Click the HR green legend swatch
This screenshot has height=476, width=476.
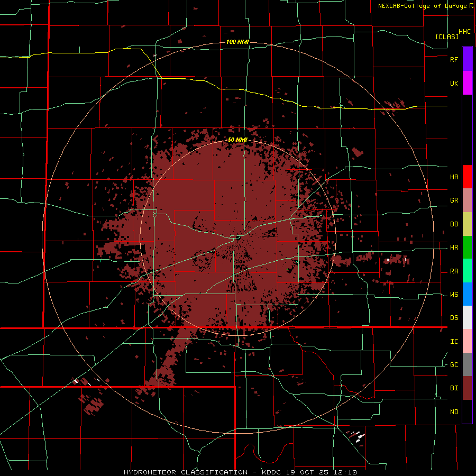(467, 248)
